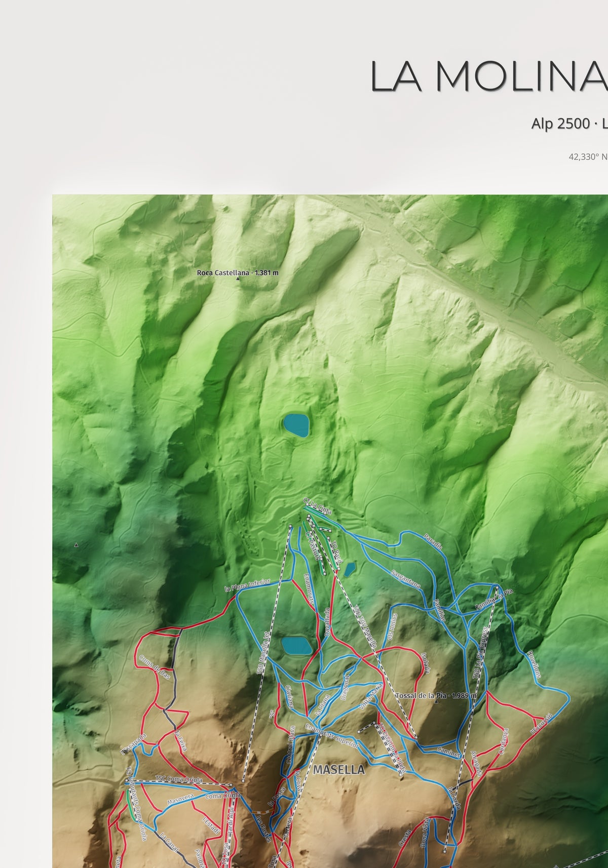Click the "Rovellons" piste label
Screen dimensions: 608x868
pos(534,664)
